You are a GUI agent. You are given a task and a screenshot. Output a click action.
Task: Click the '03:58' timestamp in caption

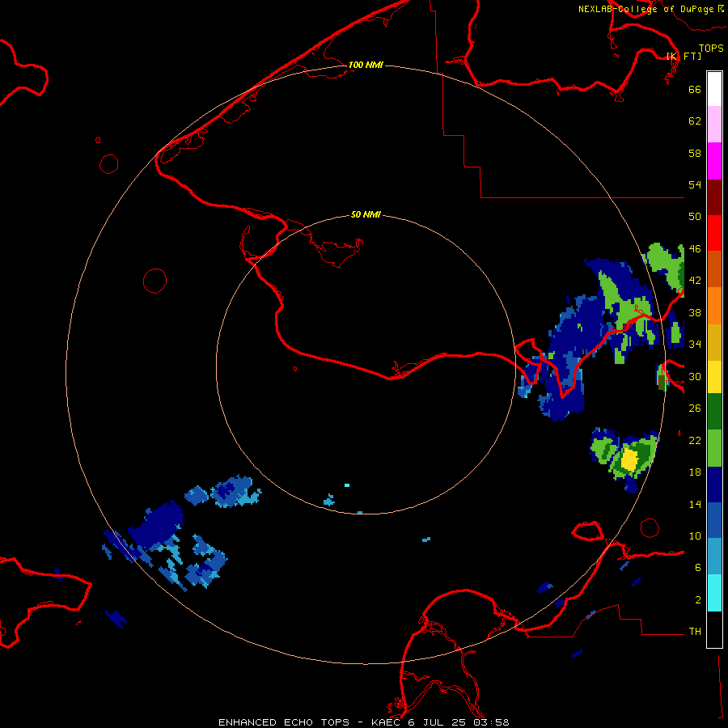491,722
